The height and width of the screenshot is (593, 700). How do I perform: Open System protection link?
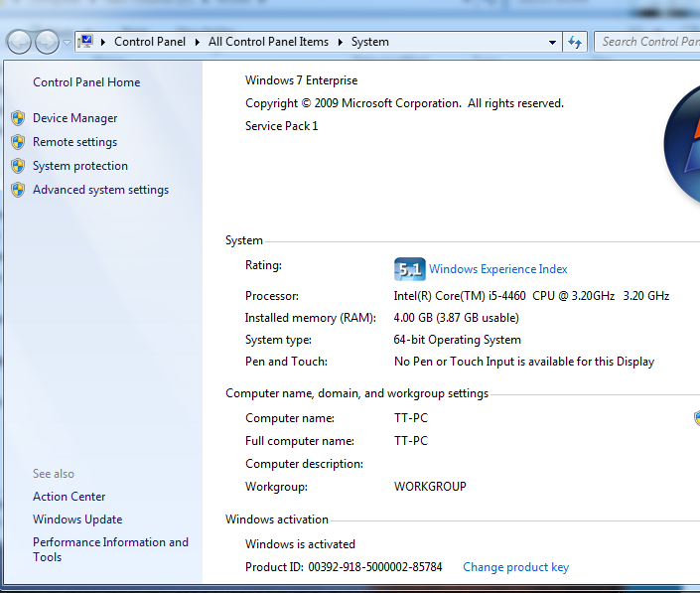point(80,166)
